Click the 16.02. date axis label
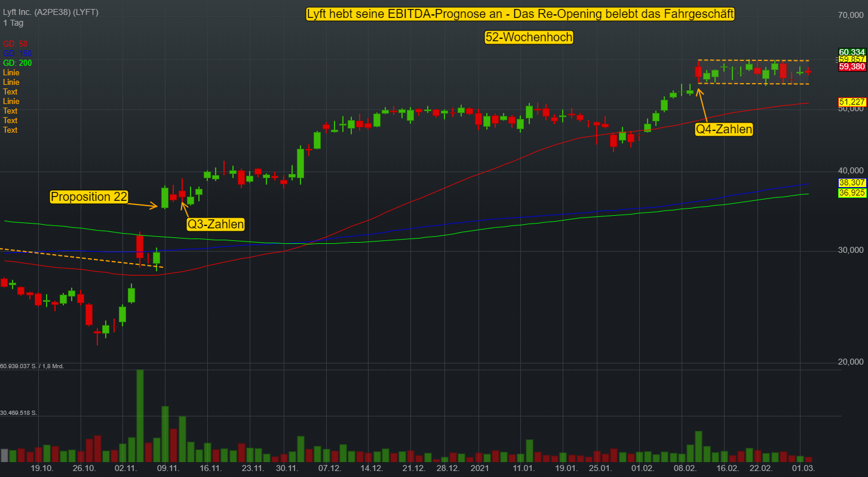The height and width of the screenshot is (477, 868). pyautogui.click(x=728, y=468)
